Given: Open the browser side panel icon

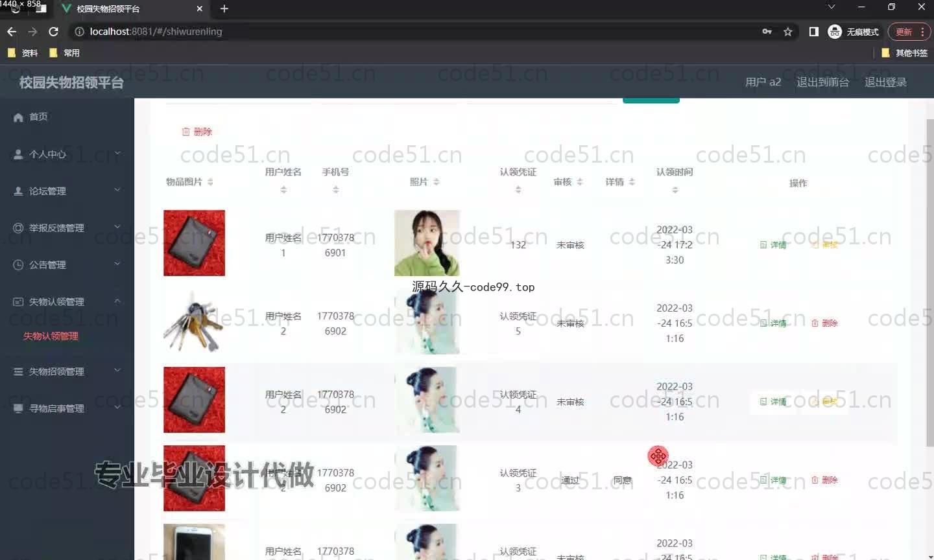Looking at the screenshot, I should tap(814, 32).
